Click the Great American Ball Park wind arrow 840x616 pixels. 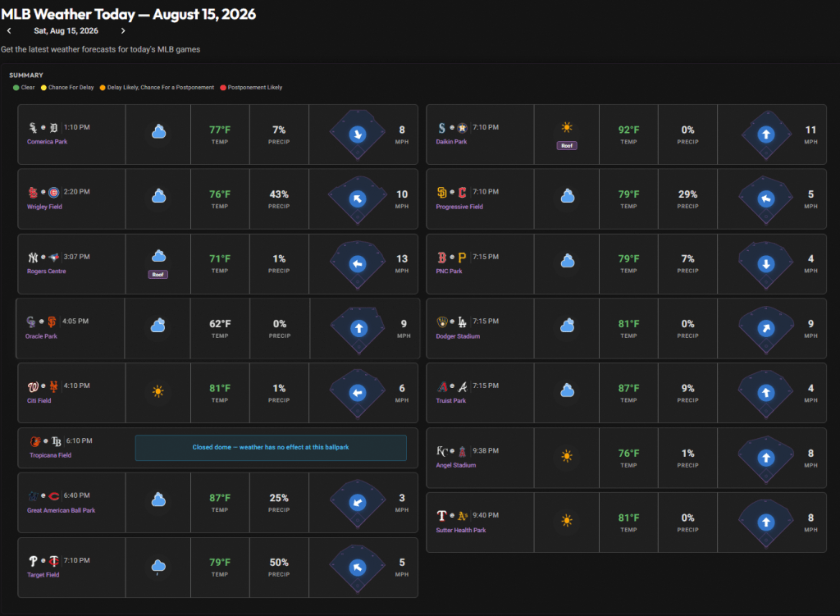[358, 503]
